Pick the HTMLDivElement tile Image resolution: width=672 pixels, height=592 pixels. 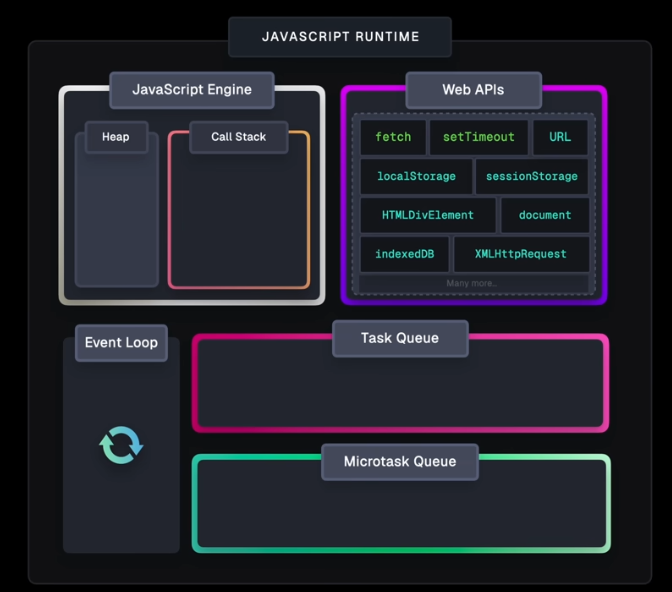(x=428, y=215)
